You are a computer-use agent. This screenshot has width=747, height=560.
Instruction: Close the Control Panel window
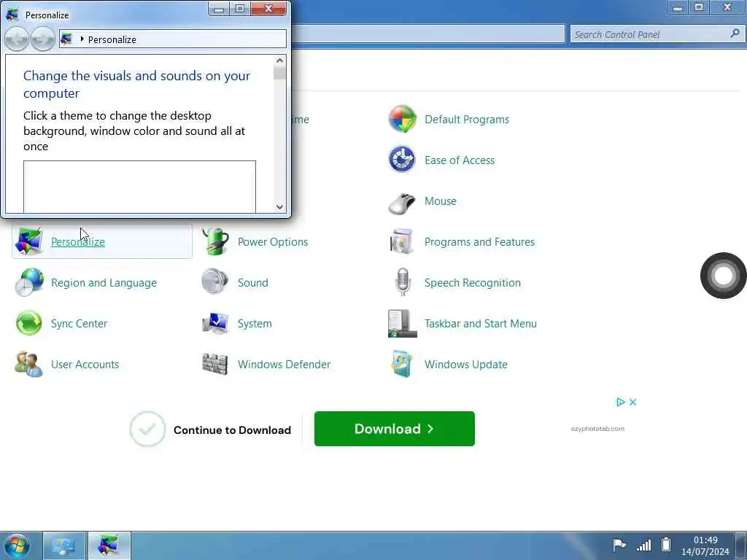click(727, 7)
